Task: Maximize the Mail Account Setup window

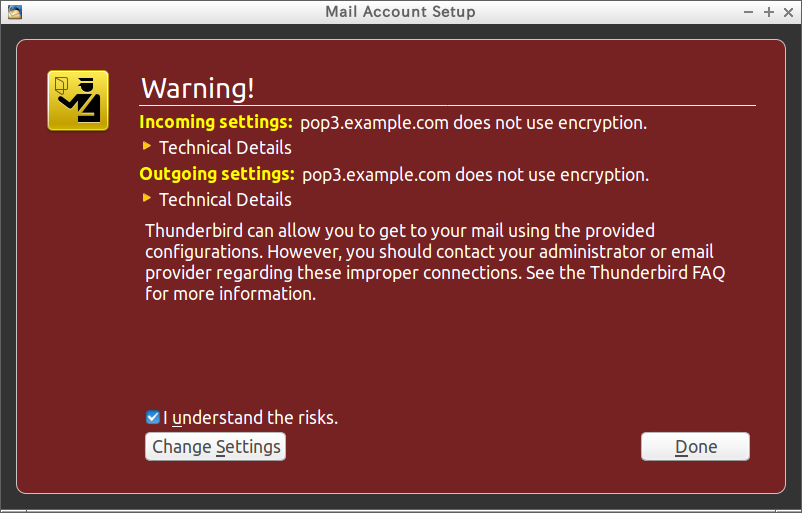Action: click(x=769, y=12)
